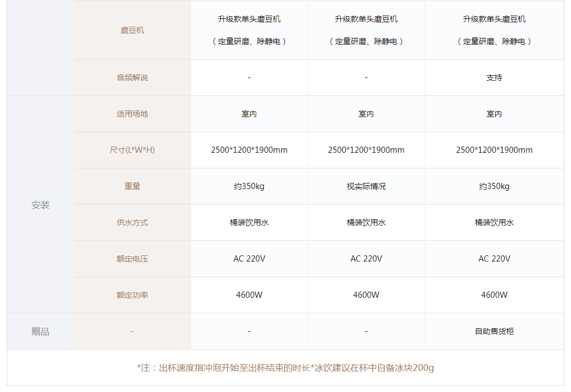This screenshot has width=571, height=392.
Task: Click the dash beside the 赠品 category cell
Action: point(132,331)
